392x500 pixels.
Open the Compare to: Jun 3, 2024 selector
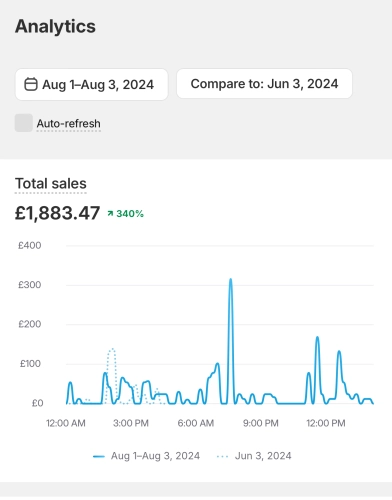click(x=264, y=84)
